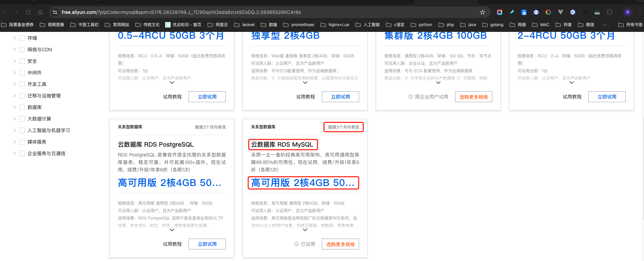The image size is (644, 261).
Task: Tick the 数据库 category checkbox
Action: [x=22, y=107]
